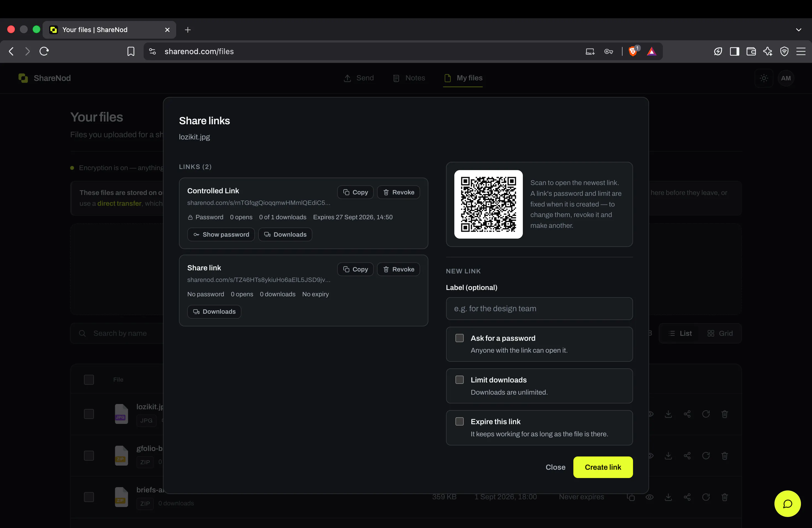This screenshot has height=528, width=812.
Task: Copy the Controlled Link URL
Action: click(x=355, y=192)
